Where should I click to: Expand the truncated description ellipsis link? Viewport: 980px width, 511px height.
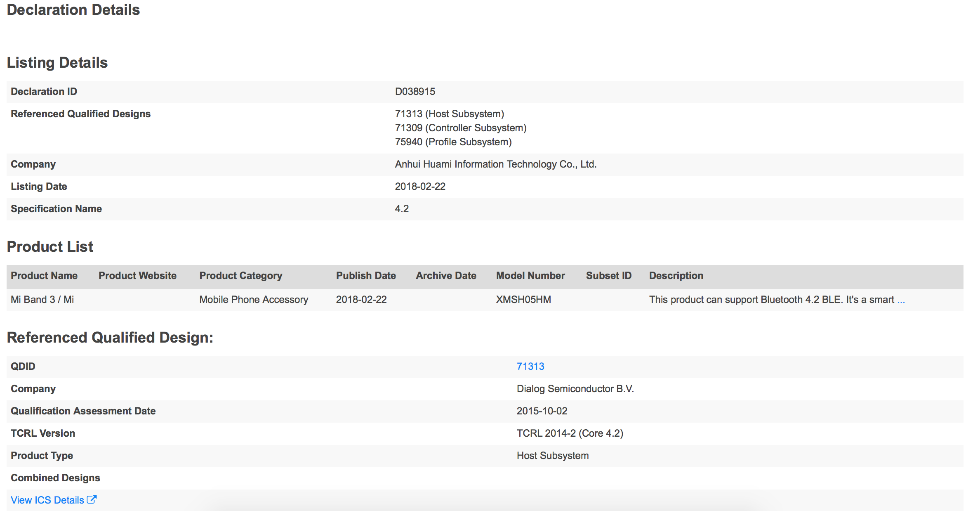[x=901, y=300]
